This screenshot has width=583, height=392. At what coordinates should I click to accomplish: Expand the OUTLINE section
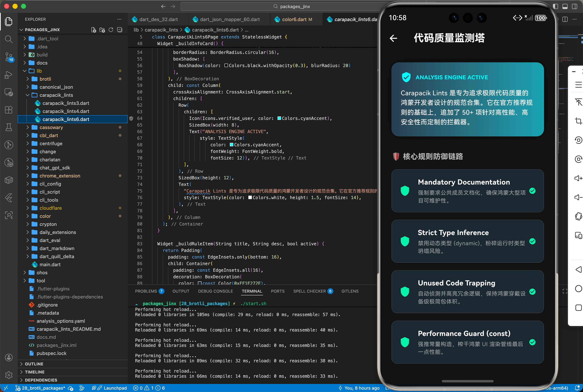coord(34,364)
